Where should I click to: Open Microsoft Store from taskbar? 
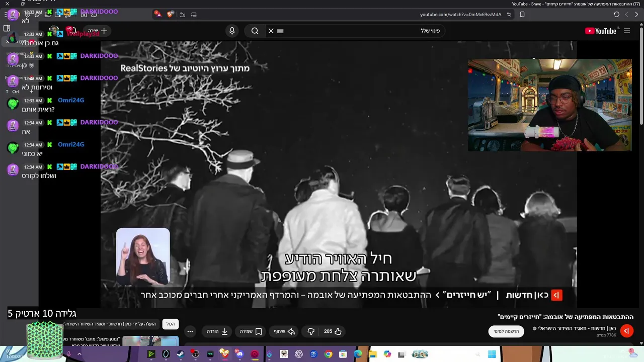point(343,354)
